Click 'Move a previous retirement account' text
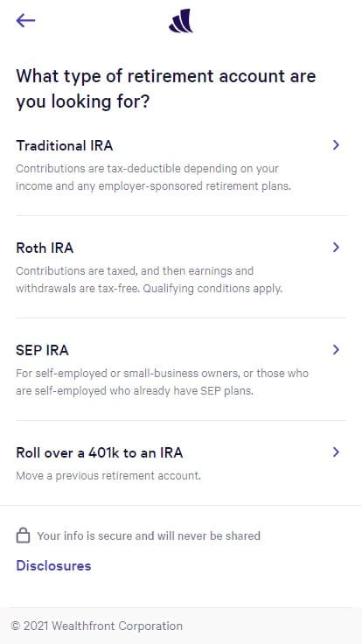The height and width of the screenshot is (644, 362). pos(108,476)
